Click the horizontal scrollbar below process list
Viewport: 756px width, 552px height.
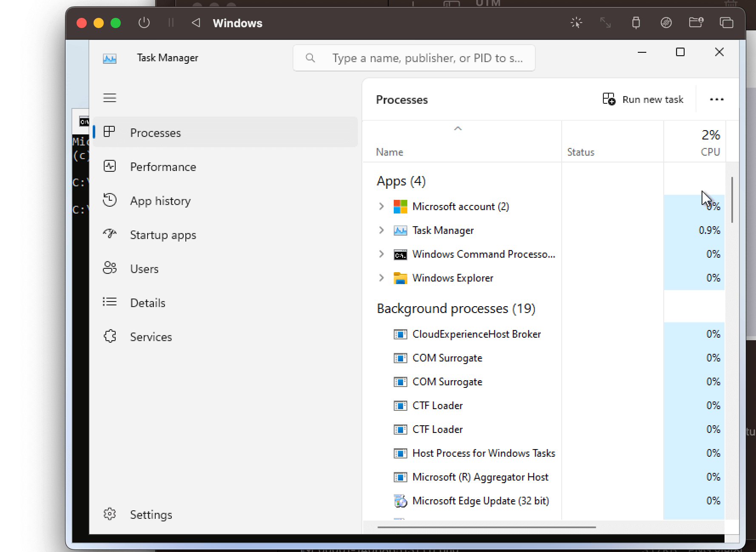[x=486, y=527]
